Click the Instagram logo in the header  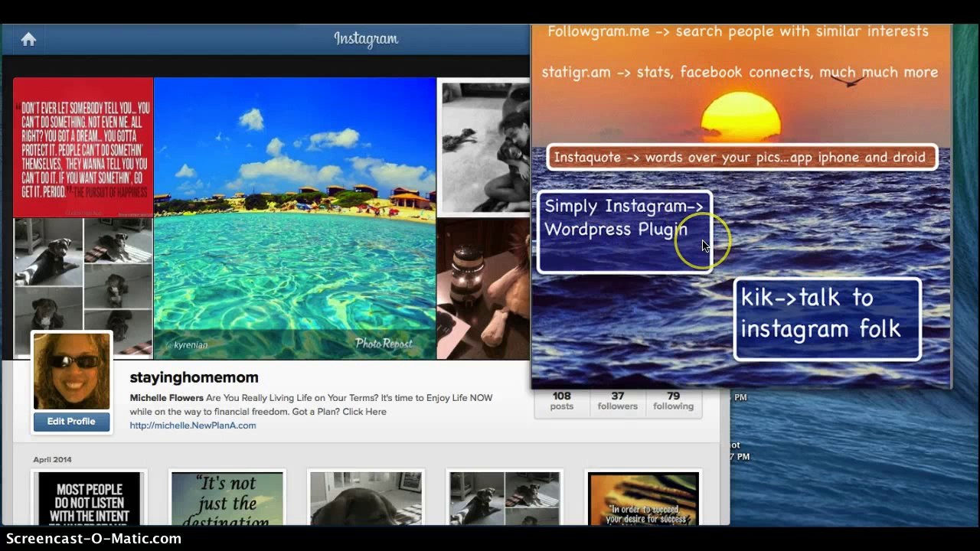click(x=366, y=39)
